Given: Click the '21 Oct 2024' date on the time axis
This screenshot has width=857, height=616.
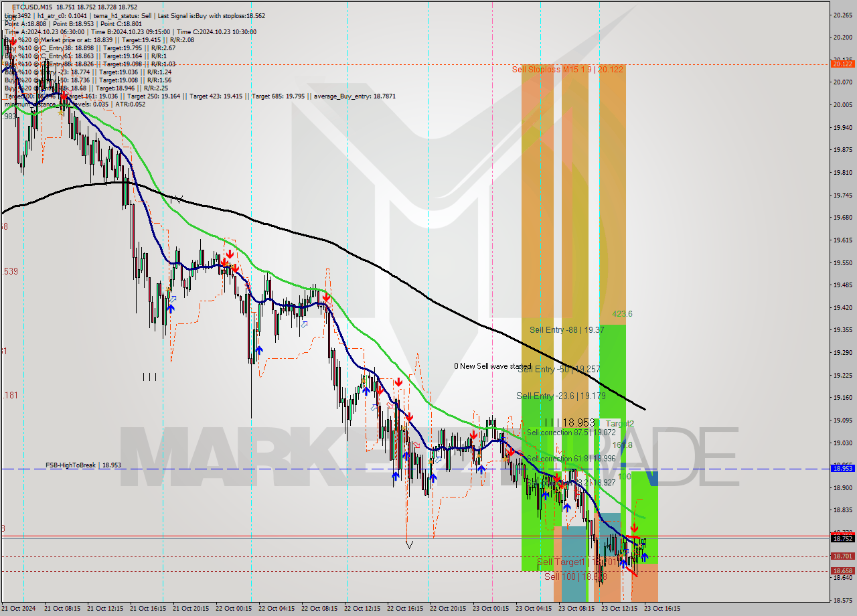Looking at the screenshot, I should coord(17,609).
